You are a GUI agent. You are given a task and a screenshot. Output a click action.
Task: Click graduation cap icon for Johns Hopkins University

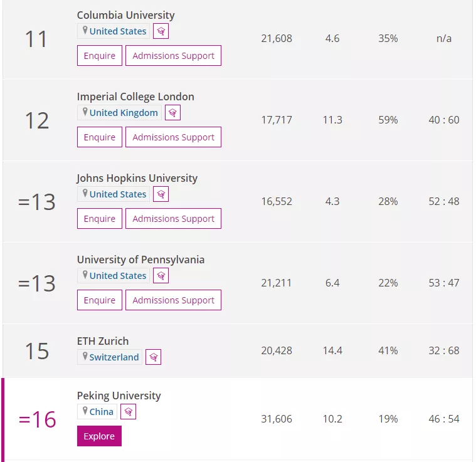tap(161, 194)
